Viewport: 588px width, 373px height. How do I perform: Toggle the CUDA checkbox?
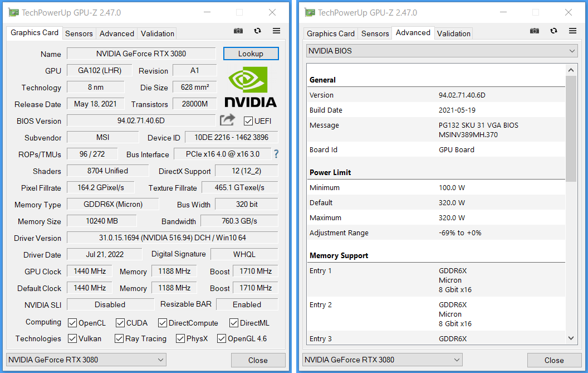pyautogui.click(x=120, y=323)
